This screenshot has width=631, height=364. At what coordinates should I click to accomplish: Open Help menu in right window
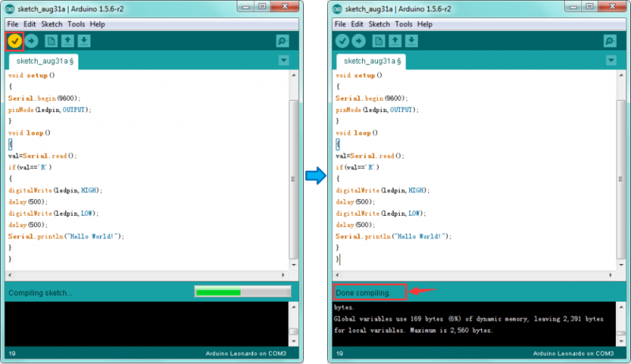click(425, 24)
